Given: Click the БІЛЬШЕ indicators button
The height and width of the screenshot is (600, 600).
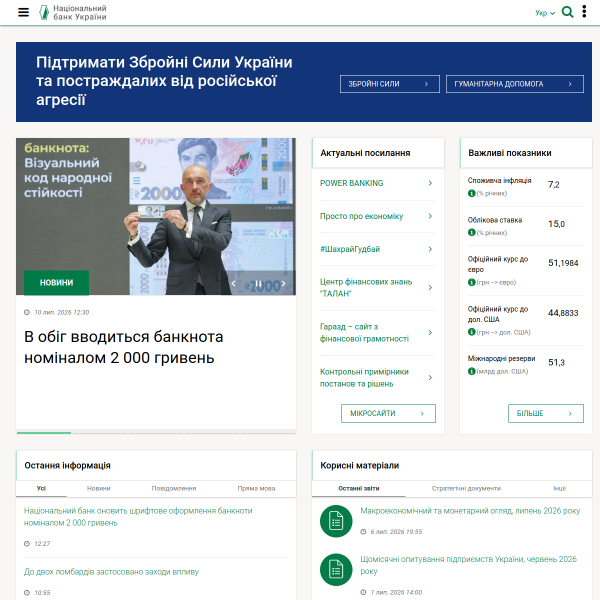Looking at the screenshot, I should tap(546, 413).
